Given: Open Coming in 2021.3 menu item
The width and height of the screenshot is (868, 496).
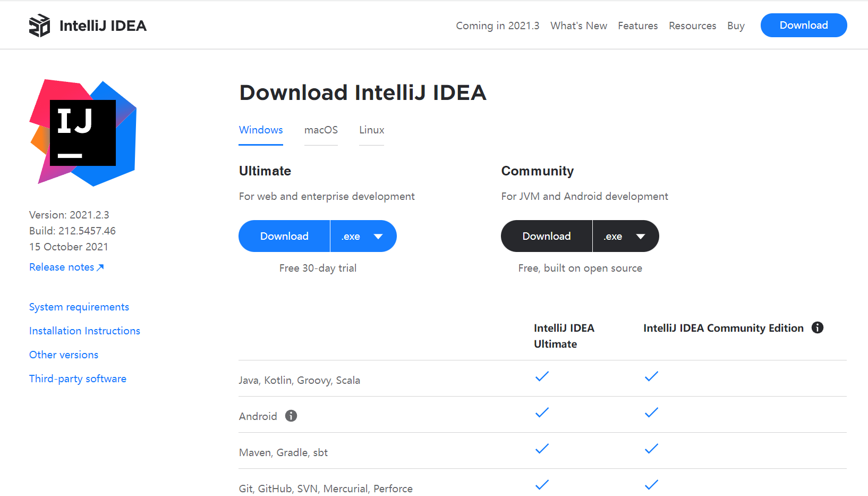Looking at the screenshot, I should coord(498,26).
